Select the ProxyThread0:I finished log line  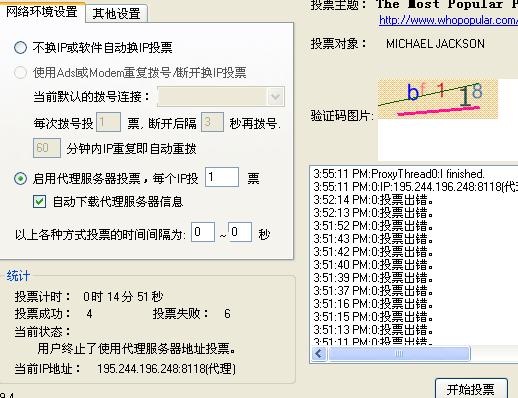click(x=399, y=174)
